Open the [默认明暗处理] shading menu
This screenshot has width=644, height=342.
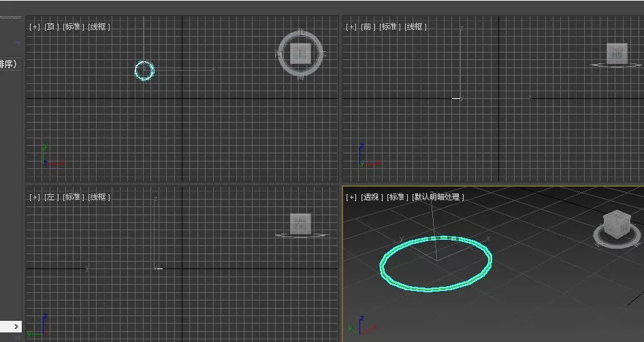pos(438,198)
